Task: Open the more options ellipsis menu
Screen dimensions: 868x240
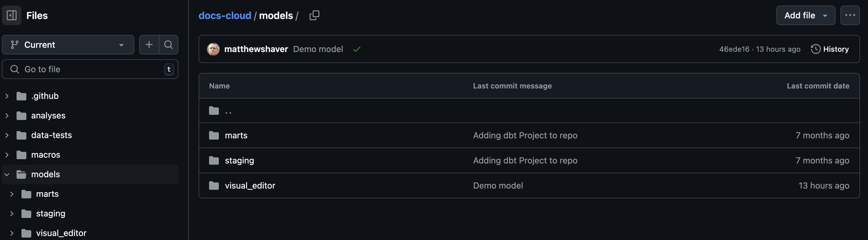Action: [850, 15]
